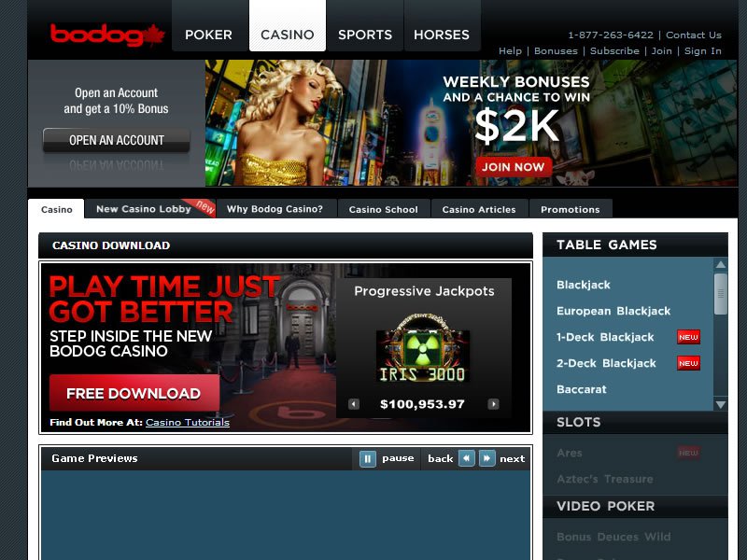Advance with the next forward icon

tap(486, 458)
